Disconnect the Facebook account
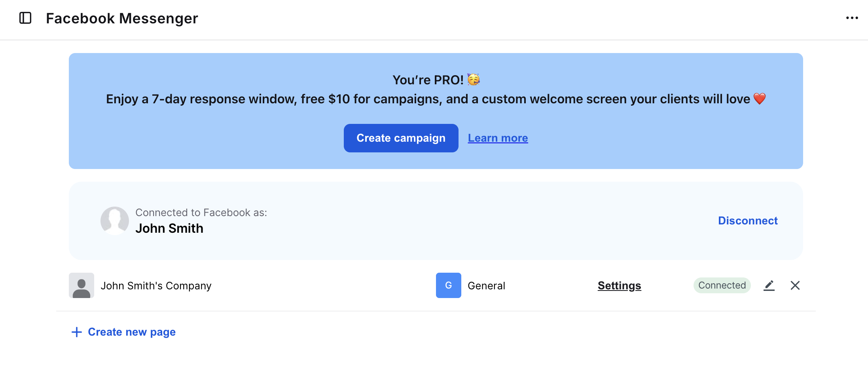The image size is (868, 376). [x=747, y=220]
